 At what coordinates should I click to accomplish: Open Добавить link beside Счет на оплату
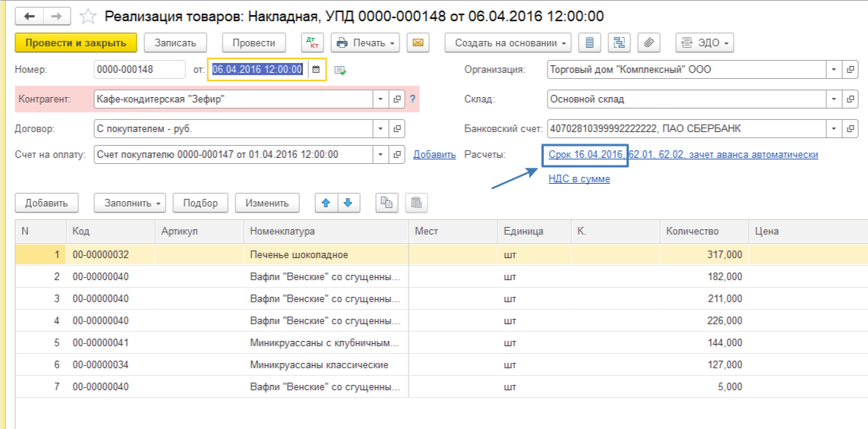(x=434, y=154)
